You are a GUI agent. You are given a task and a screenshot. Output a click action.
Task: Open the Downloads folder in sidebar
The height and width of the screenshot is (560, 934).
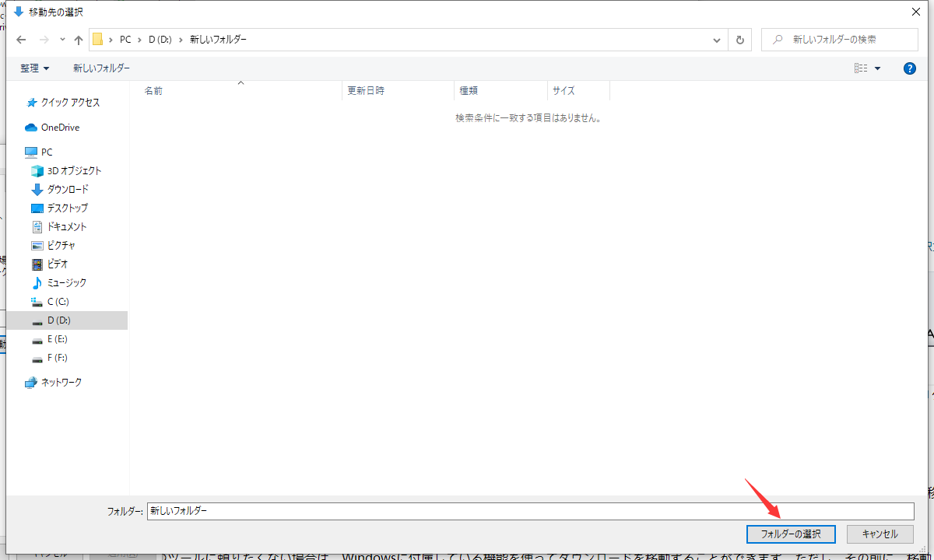(x=68, y=190)
